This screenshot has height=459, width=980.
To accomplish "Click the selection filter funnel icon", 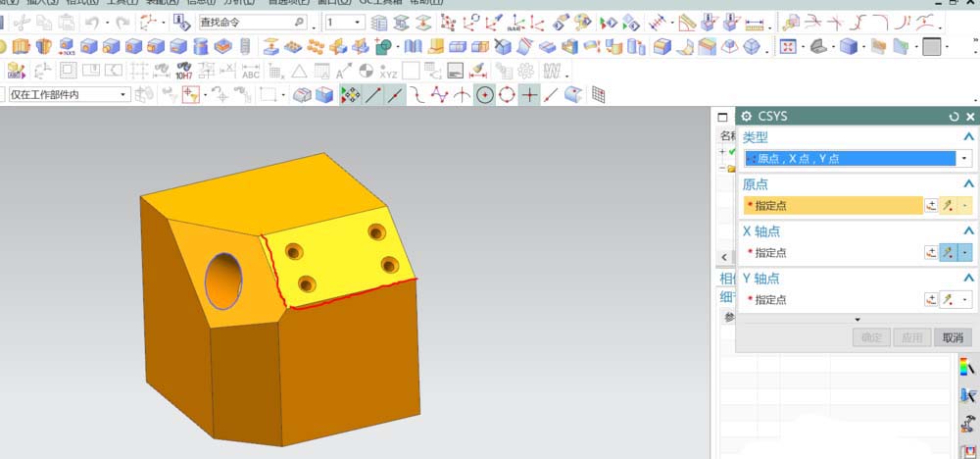I will click(x=190, y=95).
